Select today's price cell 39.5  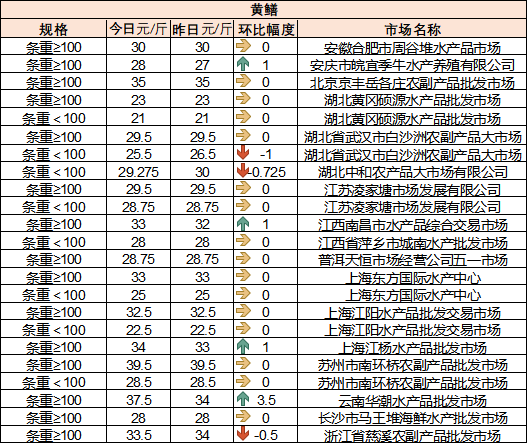coord(138,365)
